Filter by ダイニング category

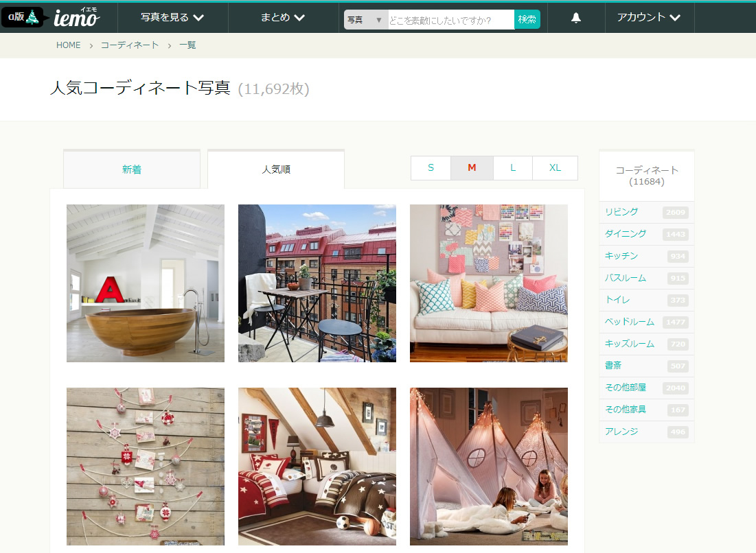[626, 234]
